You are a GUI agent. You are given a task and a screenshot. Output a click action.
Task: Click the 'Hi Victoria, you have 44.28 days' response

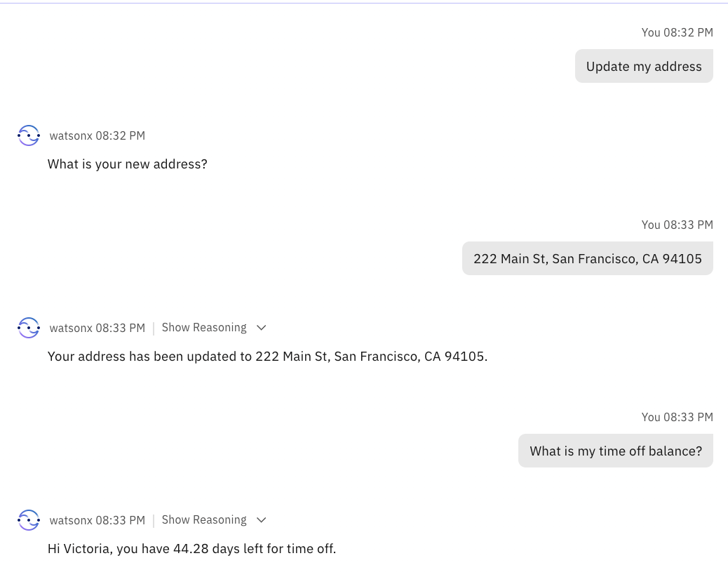(x=191, y=549)
